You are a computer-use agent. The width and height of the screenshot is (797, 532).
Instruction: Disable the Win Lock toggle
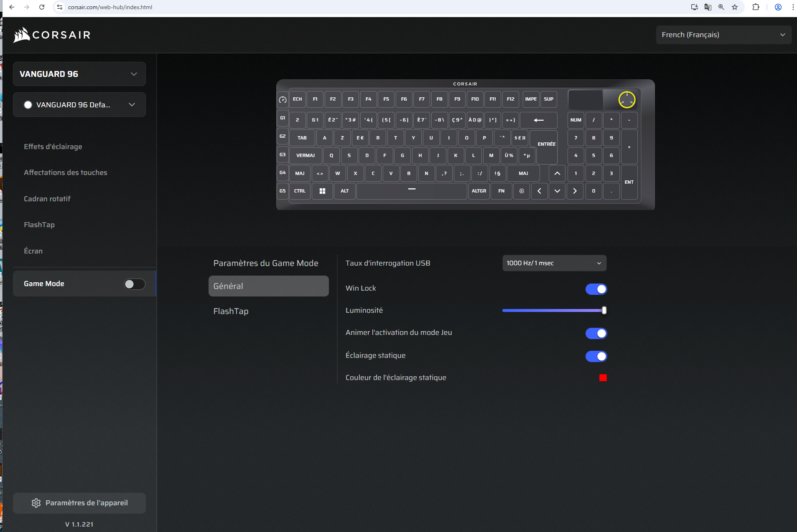tap(596, 289)
